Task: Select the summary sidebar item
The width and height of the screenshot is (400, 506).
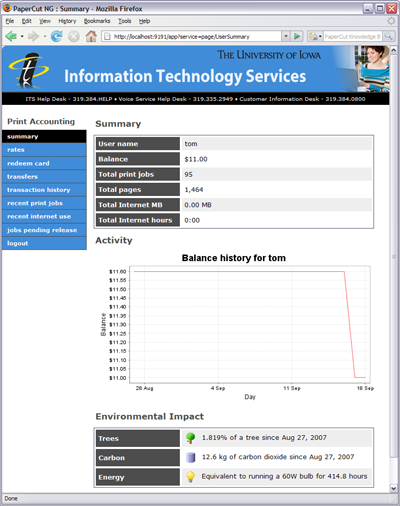Action: click(x=44, y=137)
